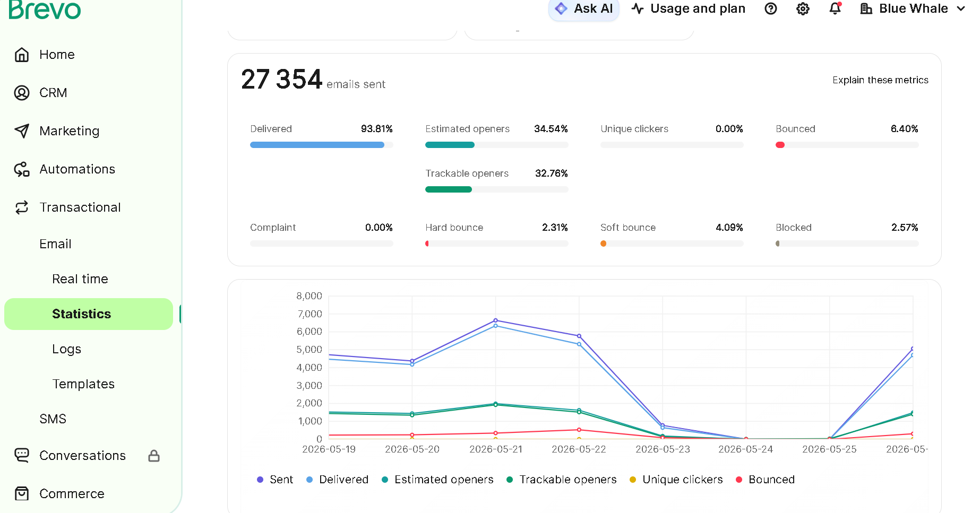Click the lock icon beside Conversations
The width and height of the screenshot is (980, 513).
click(154, 456)
